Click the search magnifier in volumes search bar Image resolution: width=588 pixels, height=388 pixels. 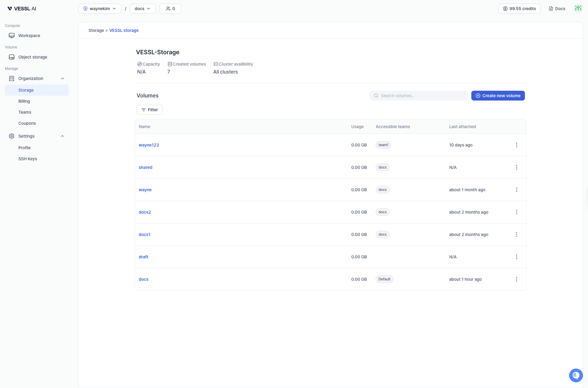coord(376,95)
